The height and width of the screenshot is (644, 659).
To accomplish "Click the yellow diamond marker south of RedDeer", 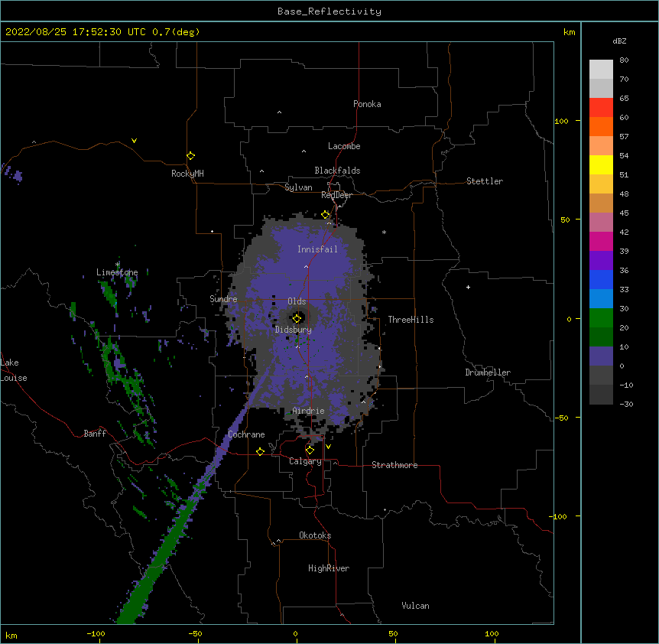I will click(x=326, y=215).
